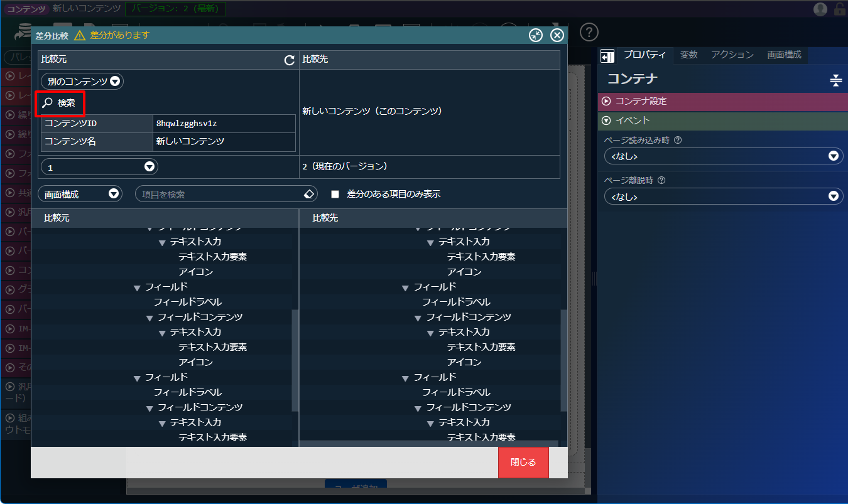Click the purple コンテンツ badge at top left

pos(27,9)
